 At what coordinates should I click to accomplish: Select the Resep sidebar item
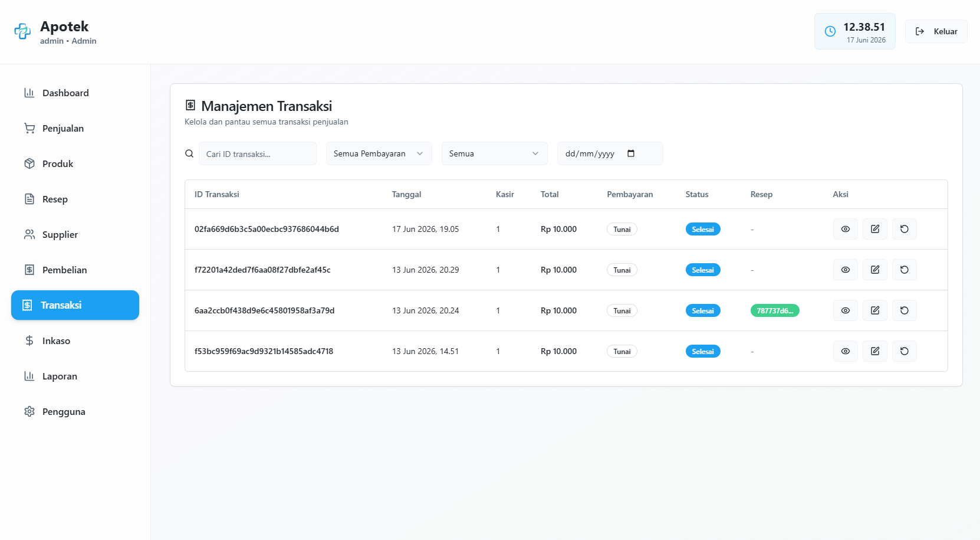pyautogui.click(x=75, y=199)
